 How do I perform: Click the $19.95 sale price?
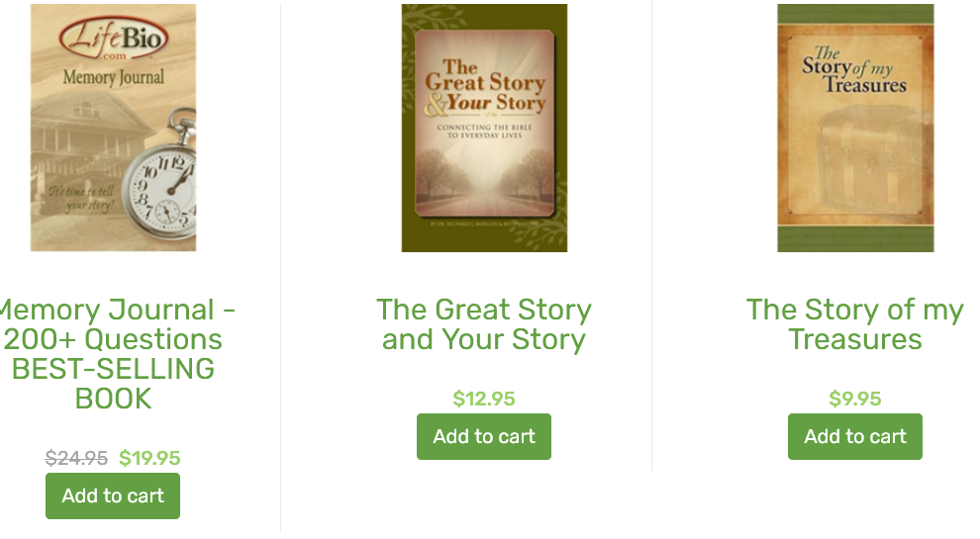[x=150, y=459]
